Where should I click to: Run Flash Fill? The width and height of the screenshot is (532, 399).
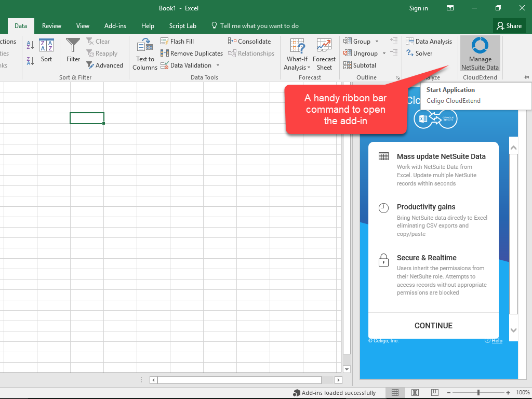(177, 42)
